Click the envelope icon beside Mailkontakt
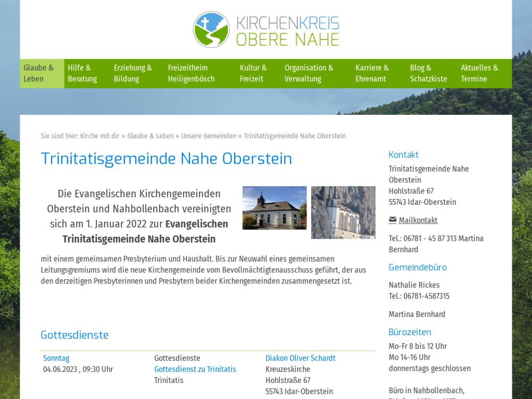 tap(393, 220)
